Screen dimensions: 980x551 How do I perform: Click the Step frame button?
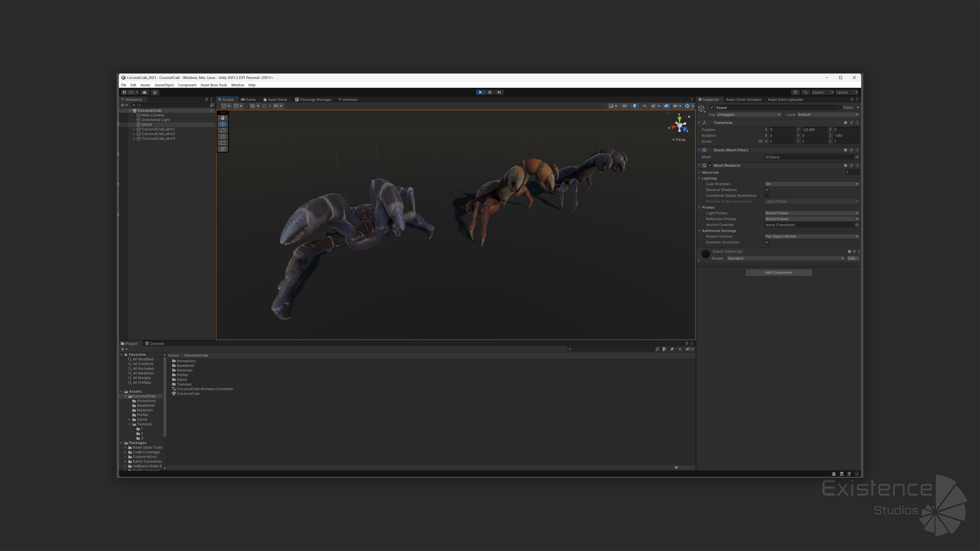(499, 92)
